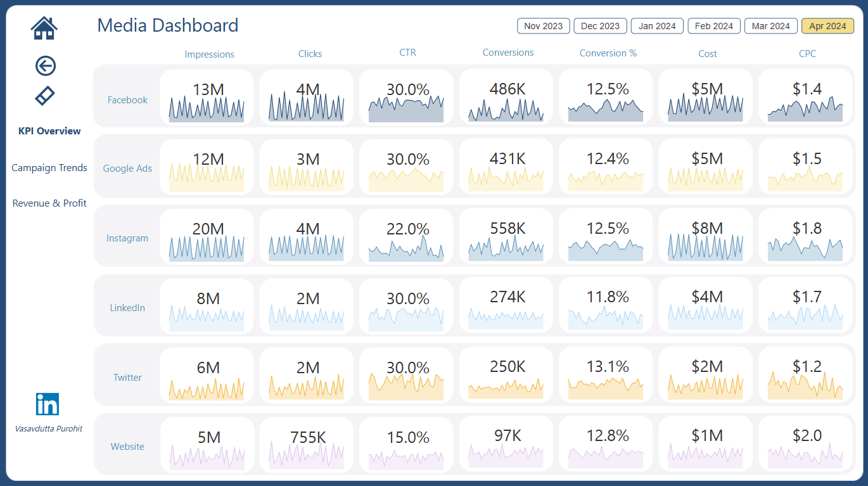This screenshot has width=868, height=486.
Task: Switch to Campaign Trends page
Action: tap(49, 168)
